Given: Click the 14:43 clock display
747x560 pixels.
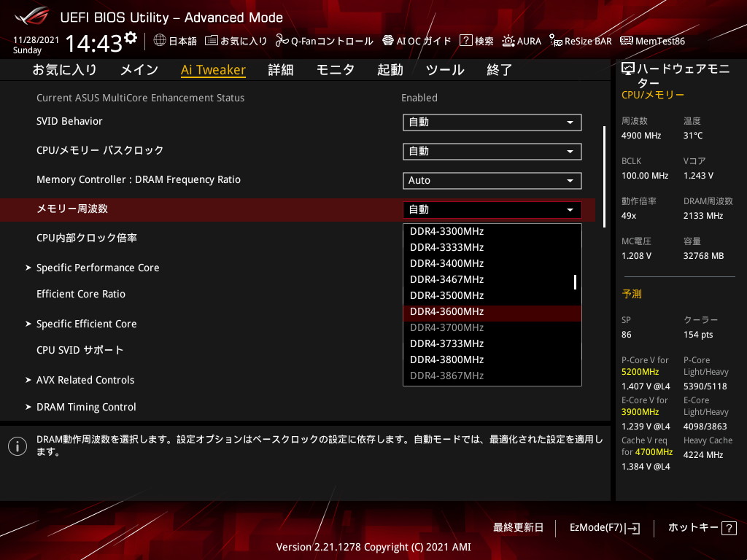Looking at the screenshot, I should tap(94, 43).
